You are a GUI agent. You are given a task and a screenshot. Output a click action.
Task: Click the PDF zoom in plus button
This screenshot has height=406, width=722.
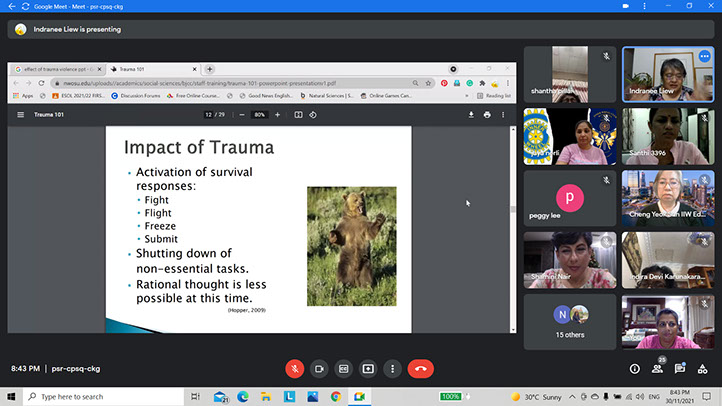(277, 114)
